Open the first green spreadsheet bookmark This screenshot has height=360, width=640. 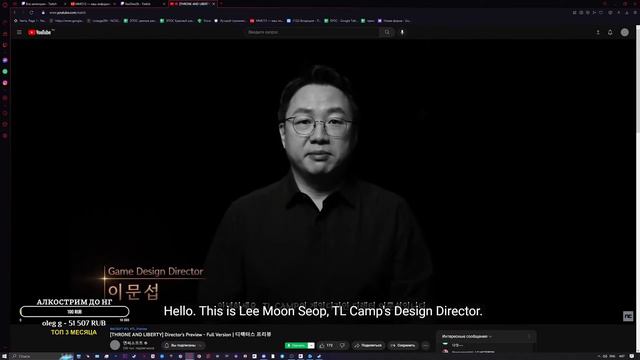pyautogui.click(x=140, y=20)
